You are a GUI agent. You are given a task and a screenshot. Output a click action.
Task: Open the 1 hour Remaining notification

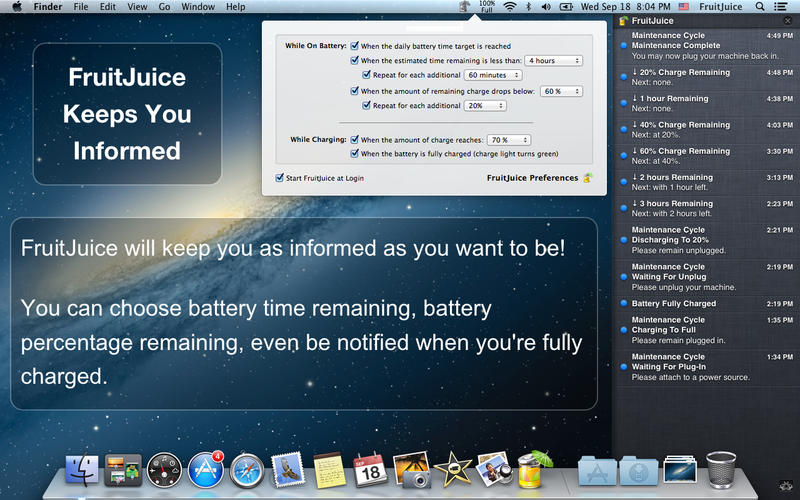(x=707, y=103)
